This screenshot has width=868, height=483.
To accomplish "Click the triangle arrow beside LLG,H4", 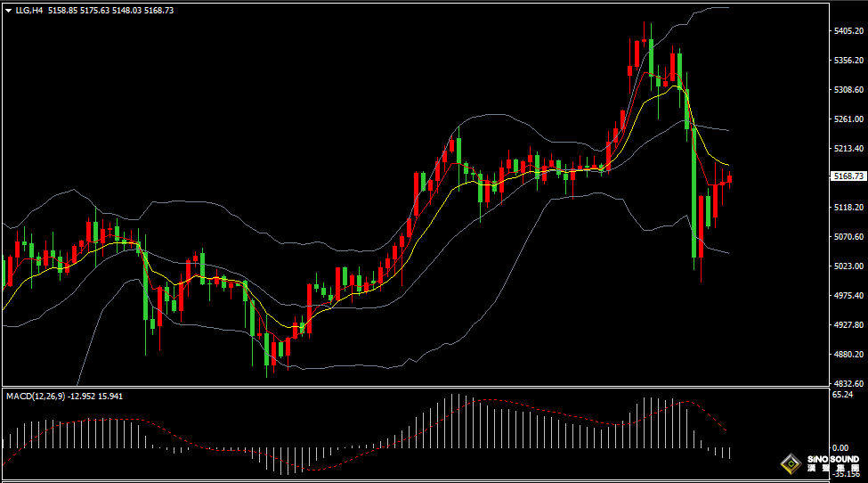I will click(9, 10).
